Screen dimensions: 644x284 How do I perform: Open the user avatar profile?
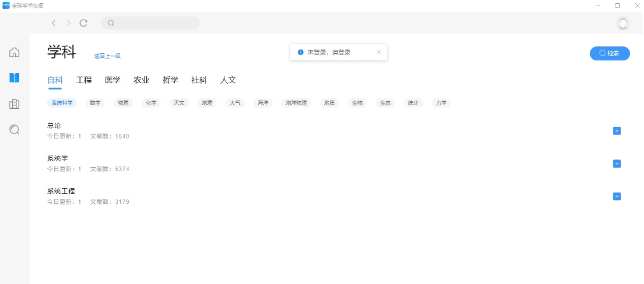(x=623, y=23)
